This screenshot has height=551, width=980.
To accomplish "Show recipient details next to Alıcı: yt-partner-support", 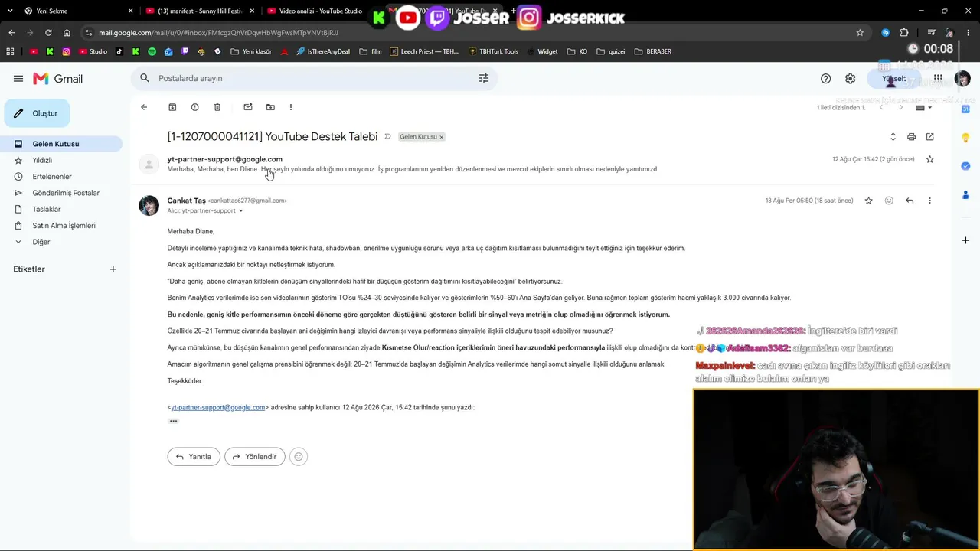I will [x=241, y=211].
